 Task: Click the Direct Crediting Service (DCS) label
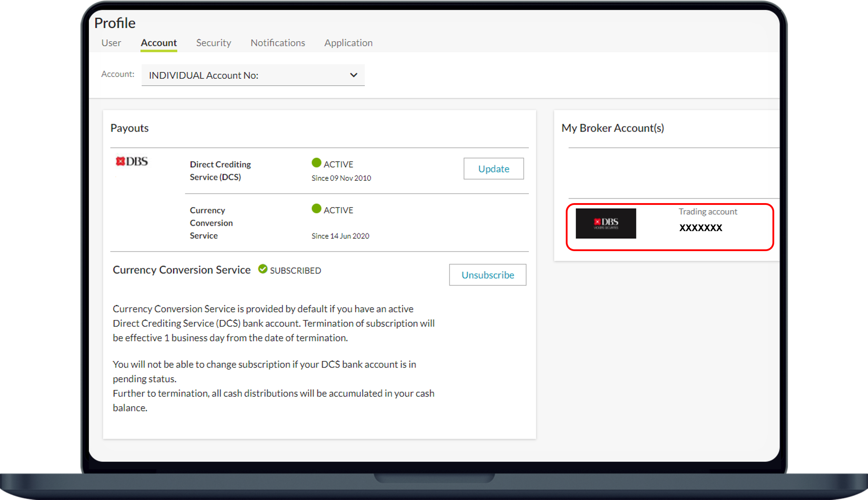coord(220,171)
